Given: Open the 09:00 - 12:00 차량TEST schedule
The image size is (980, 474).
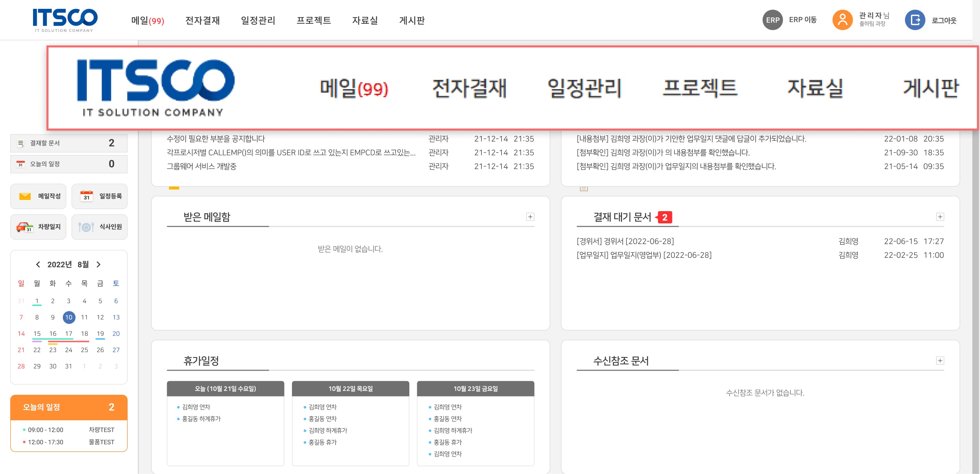Looking at the screenshot, I should [x=69, y=430].
